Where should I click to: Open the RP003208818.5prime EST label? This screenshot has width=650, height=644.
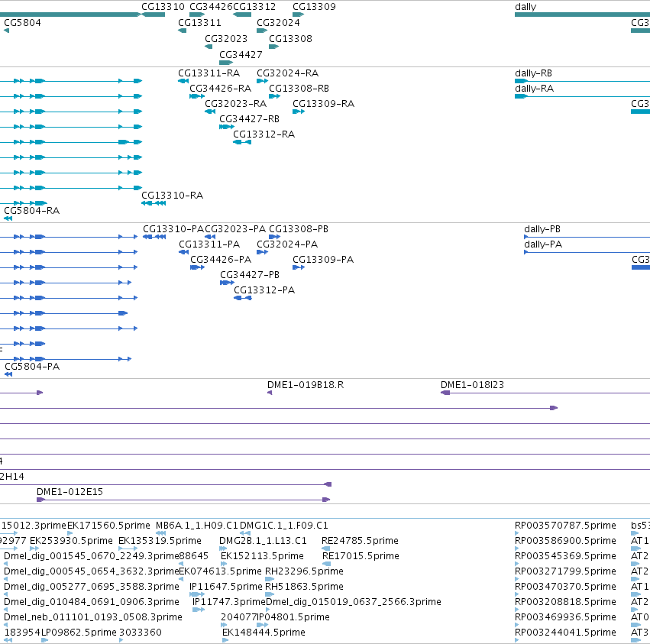(565, 602)
